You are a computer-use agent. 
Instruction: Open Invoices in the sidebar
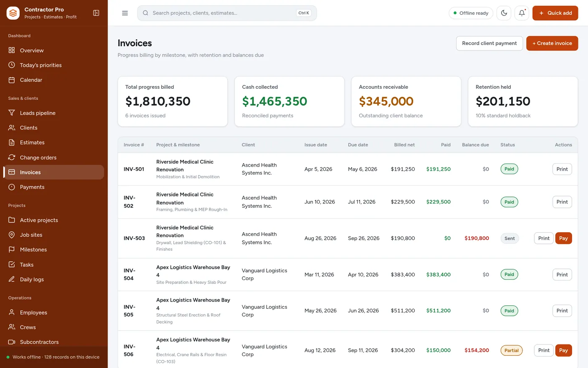[54, 172]
